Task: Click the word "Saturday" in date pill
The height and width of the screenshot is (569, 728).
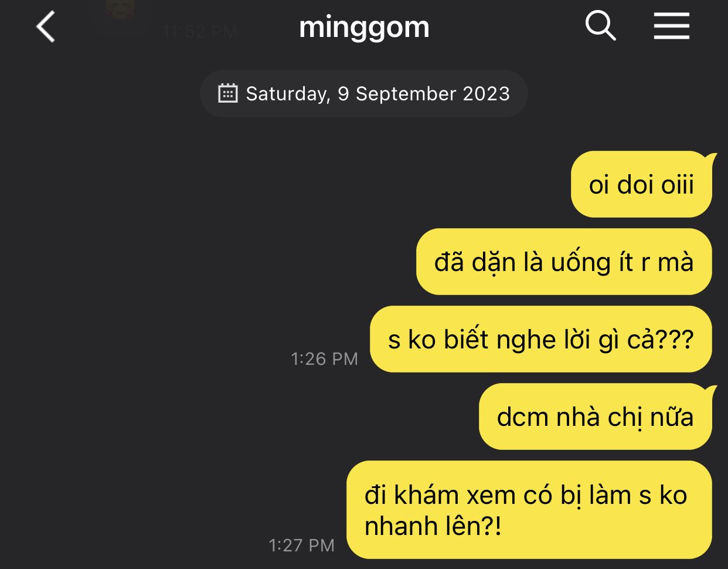Action: pos(288,94)
